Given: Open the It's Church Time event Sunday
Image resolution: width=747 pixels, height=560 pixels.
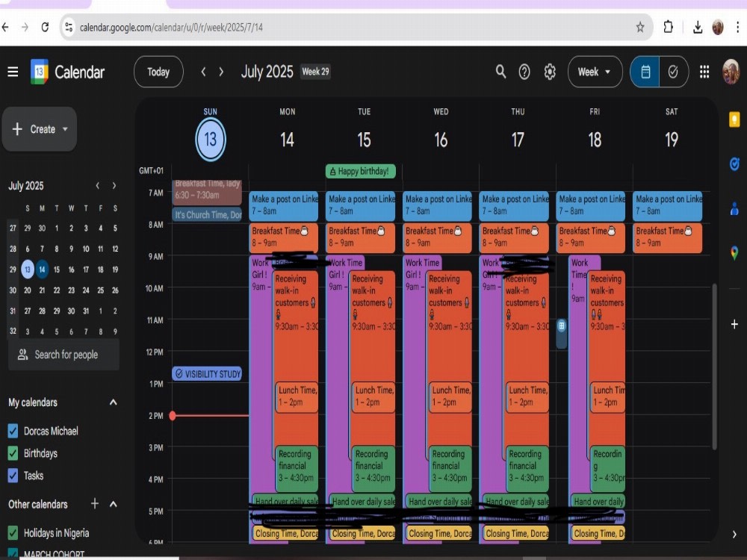Looking at the screenshot, I should (207, 215).
